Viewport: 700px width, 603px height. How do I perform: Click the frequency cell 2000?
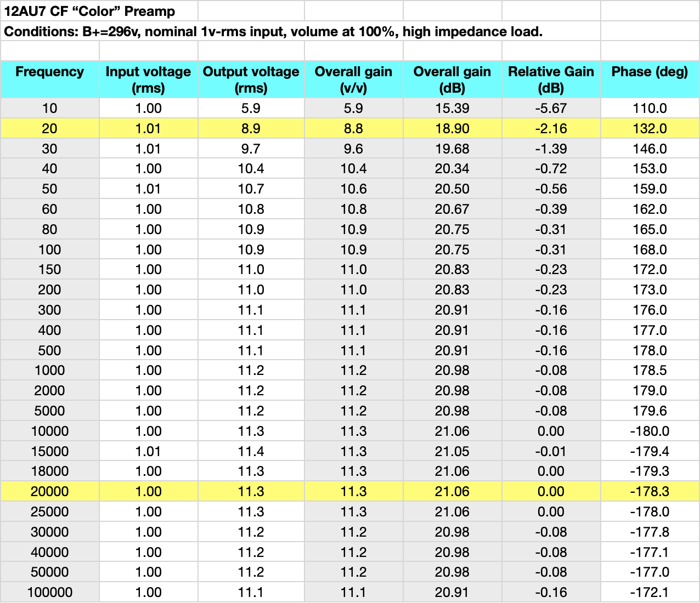point(50,390)
